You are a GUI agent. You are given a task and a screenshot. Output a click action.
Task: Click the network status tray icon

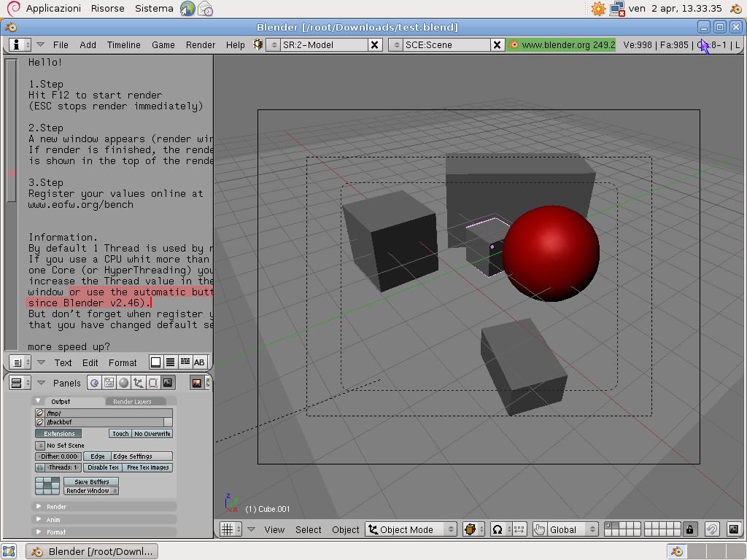click(617, 9)
